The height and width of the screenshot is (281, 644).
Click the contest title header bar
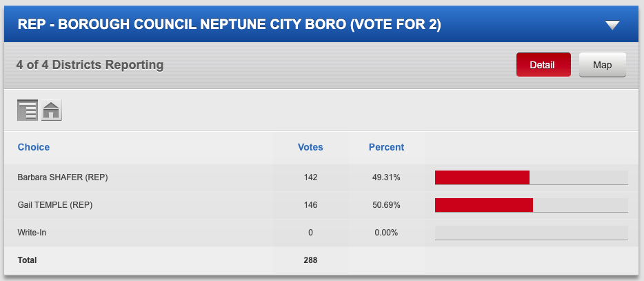(321, 24)
